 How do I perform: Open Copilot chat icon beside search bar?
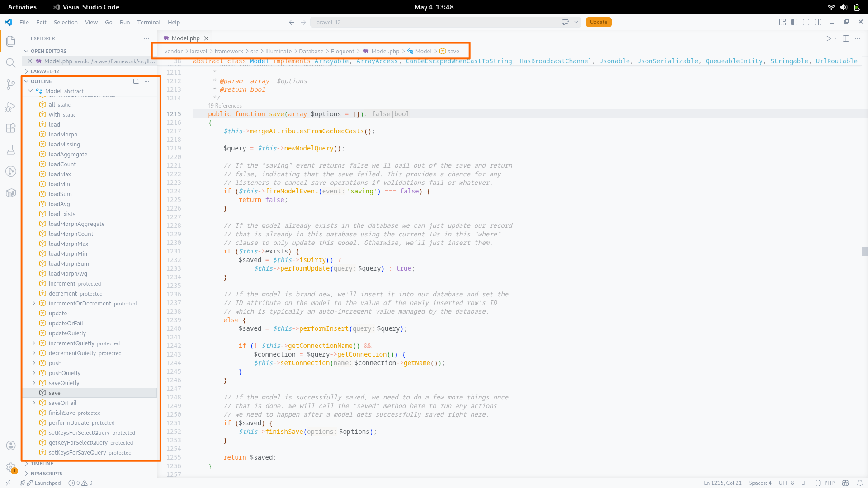565,22
